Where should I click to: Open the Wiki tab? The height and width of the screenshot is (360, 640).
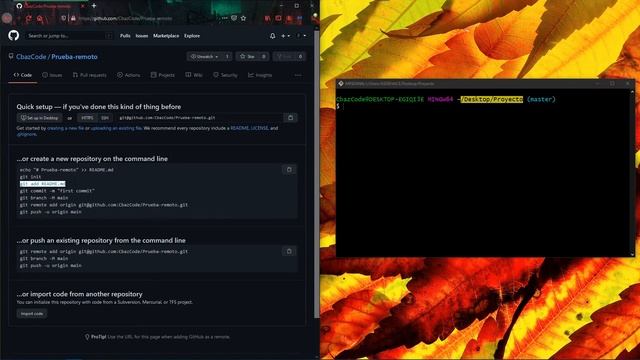pyautogui.click(x=194, y=75)
